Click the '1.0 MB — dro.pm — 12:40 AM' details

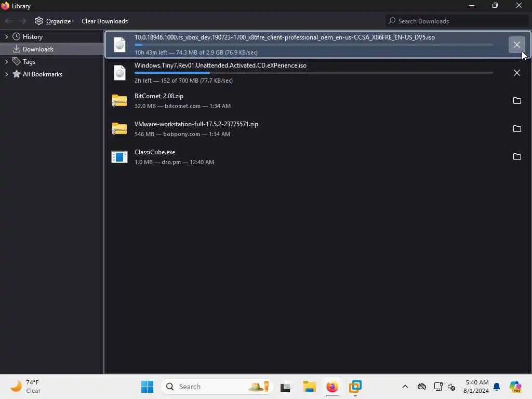174,162
